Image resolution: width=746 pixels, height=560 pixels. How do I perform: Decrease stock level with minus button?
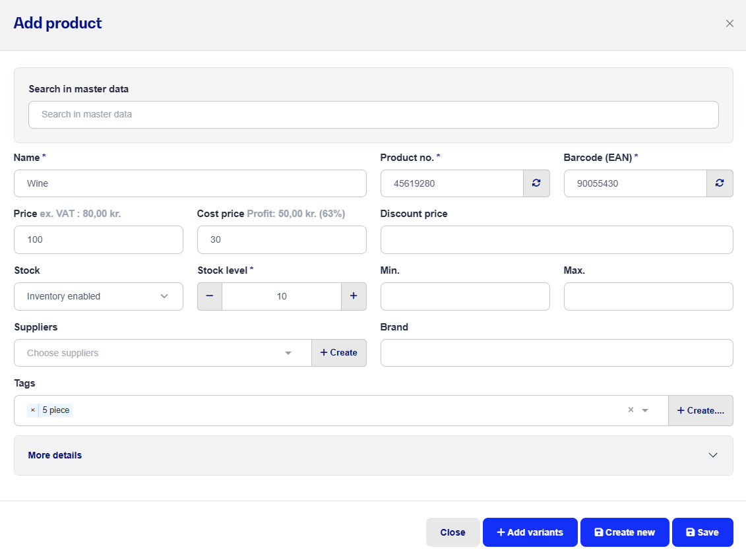[209, 296]
